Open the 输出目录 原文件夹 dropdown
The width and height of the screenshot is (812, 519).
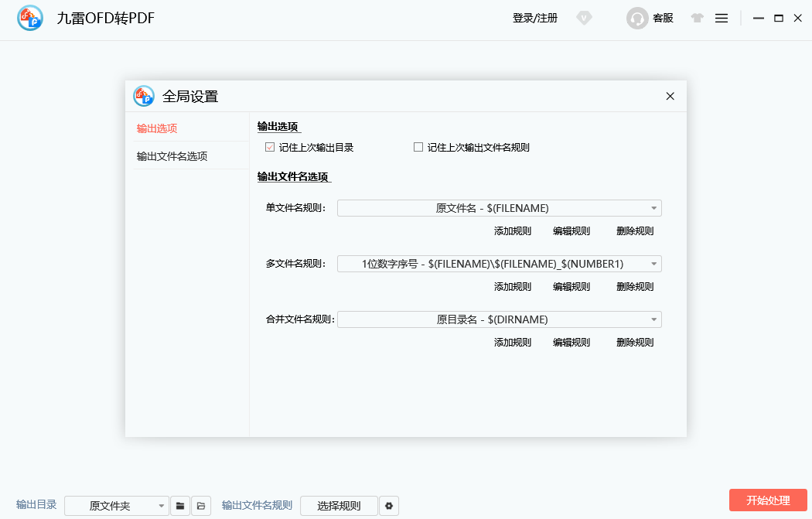(116, 505)
